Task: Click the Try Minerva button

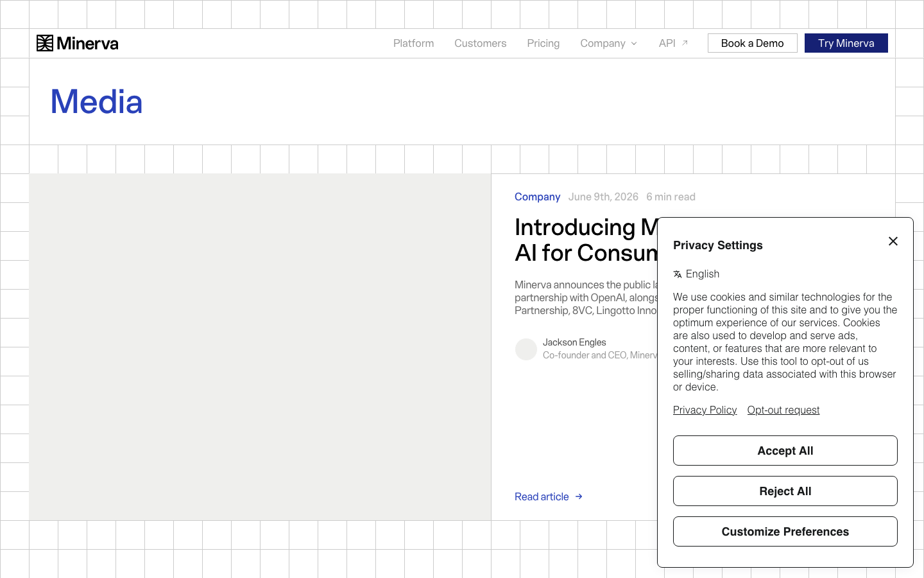Action: click(846, 43)
